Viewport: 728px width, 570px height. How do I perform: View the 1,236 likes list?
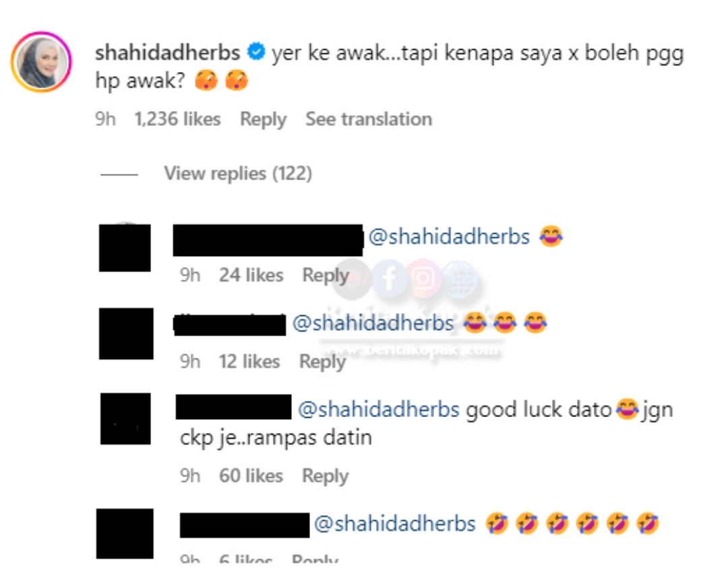(x=177, y=119)
